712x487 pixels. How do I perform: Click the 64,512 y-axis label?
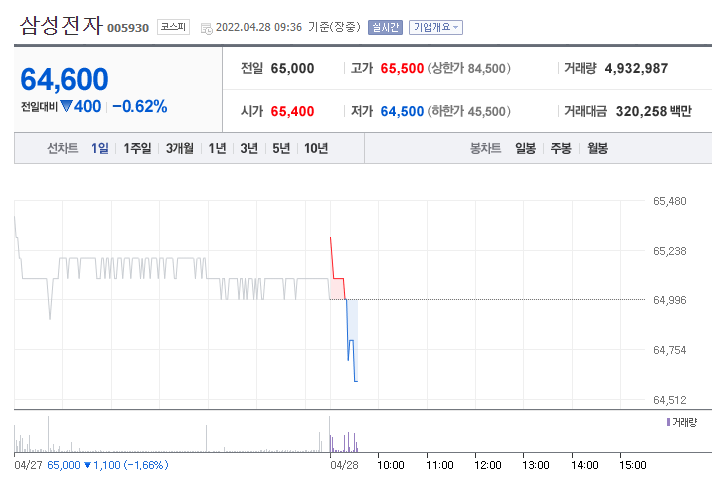(670, 400)
